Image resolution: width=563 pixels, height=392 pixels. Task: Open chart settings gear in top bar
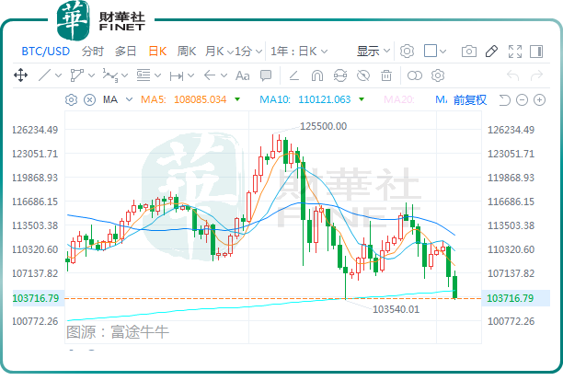tap(408, 52)
